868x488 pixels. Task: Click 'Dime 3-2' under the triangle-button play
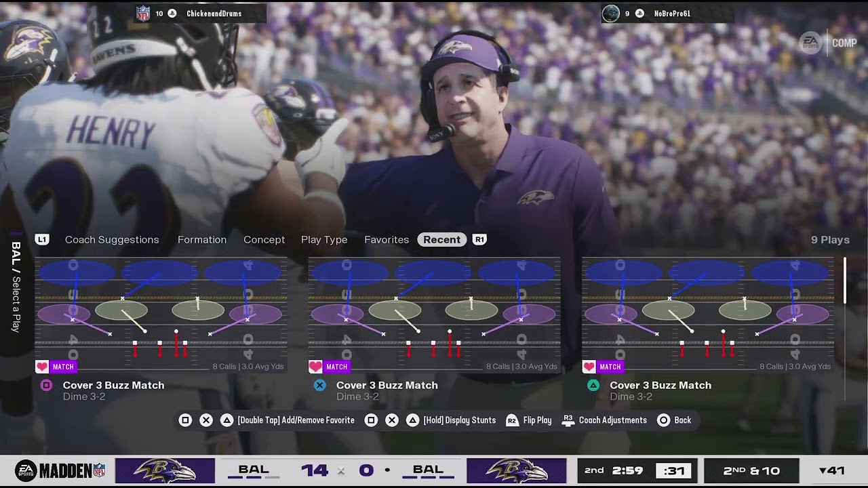click(x=631, y=396)
